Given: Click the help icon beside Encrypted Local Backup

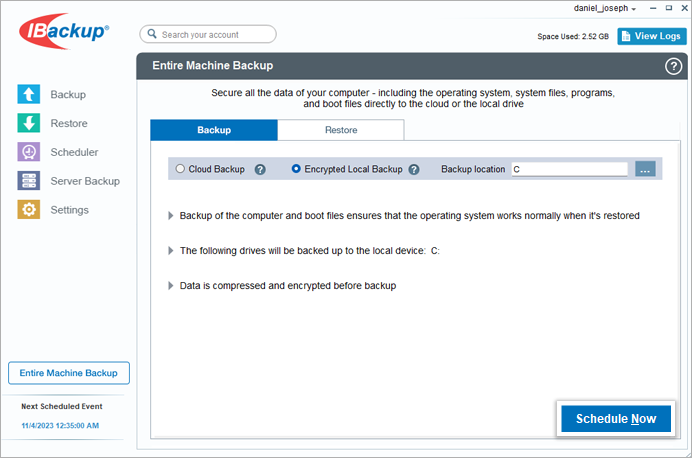Looking at the screenshot, I should (x=414, y=169).
